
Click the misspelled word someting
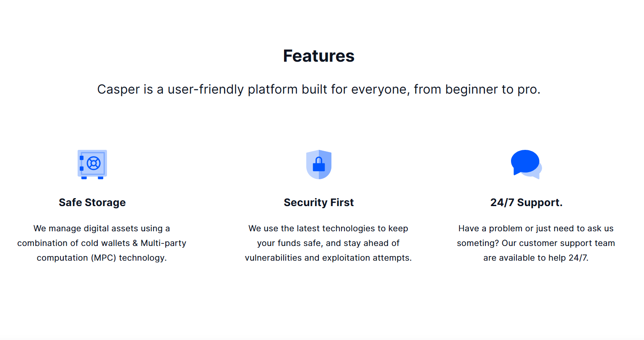click(x=477, y=243)
